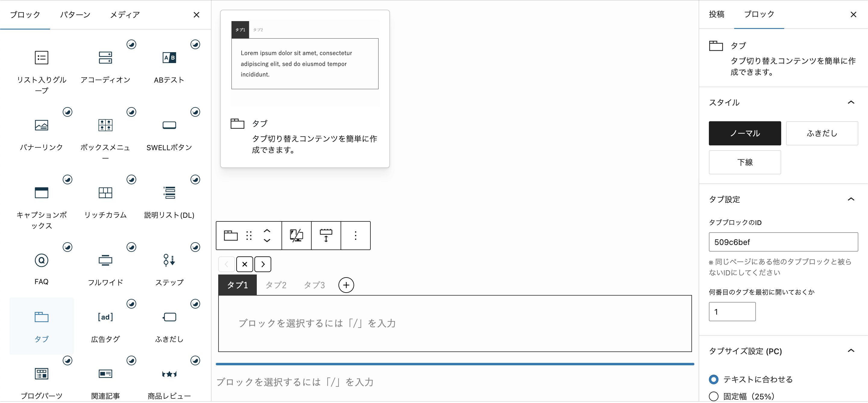The width and height of the screenshot is (868, 403).
Task: Choose the 下線 style button
Action: (745, 162)
